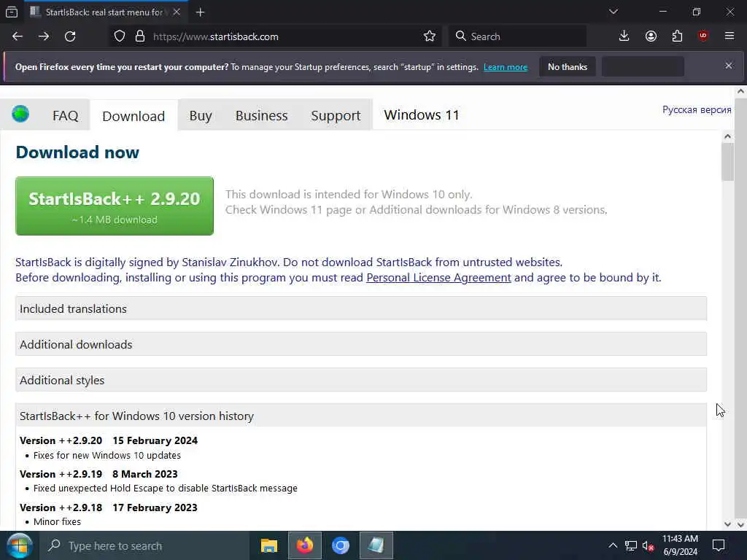Open the Support tab
The width and height of the screenshot is (747, 560).
336,115
